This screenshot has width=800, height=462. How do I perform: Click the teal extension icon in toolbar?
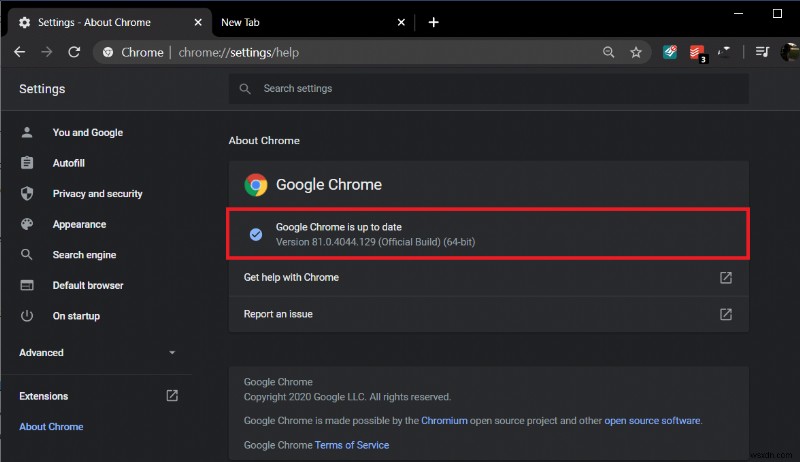670,52
